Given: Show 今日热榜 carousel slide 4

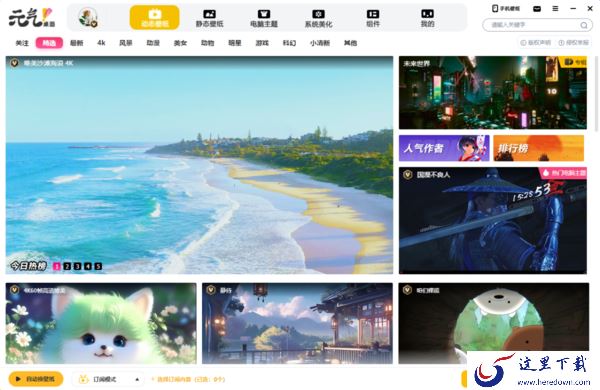Looking at the screenshot, I should click(88, 266).
